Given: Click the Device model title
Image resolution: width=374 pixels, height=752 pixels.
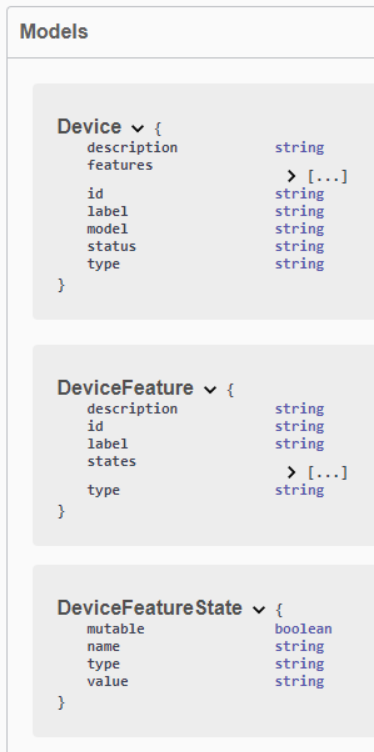Looking at the screenshot, I should point(89,127).
